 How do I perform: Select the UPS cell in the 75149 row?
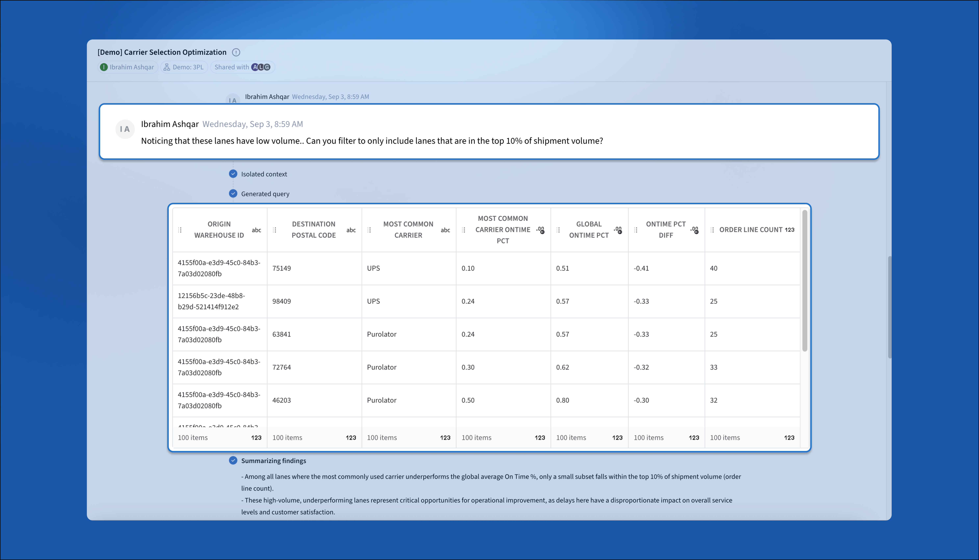pos(409,268)
